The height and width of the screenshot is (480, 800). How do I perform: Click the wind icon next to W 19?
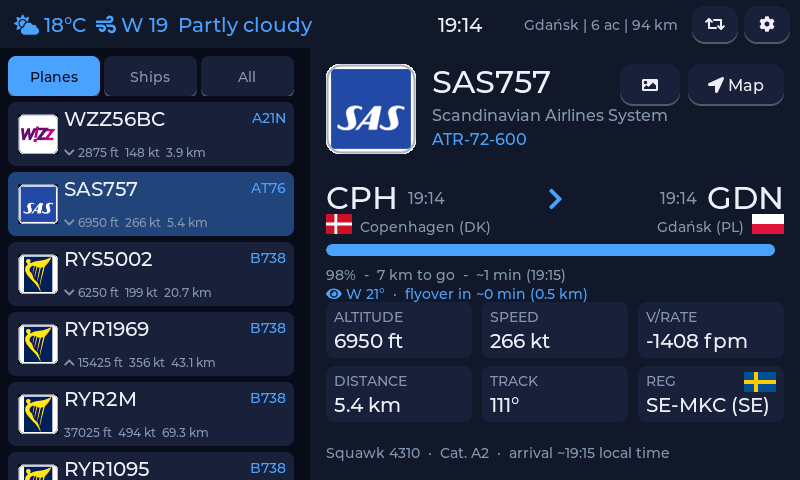pos(106,25)
